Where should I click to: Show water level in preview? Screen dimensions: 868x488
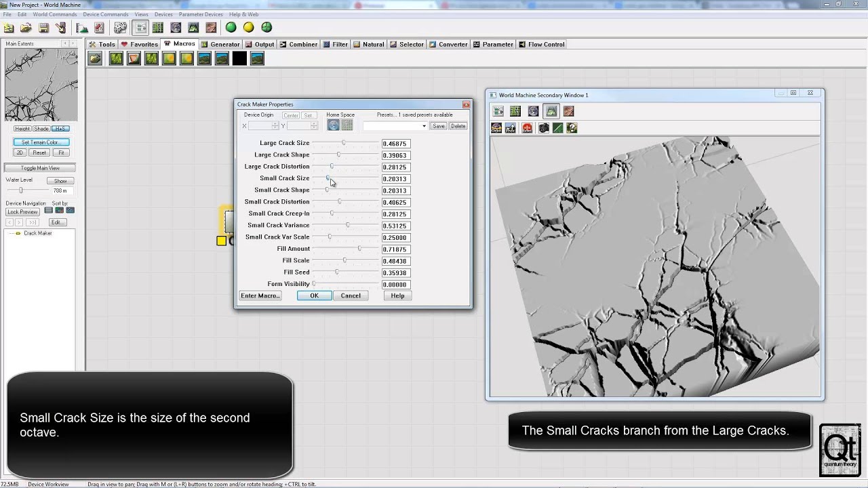(x=60, y=181)
